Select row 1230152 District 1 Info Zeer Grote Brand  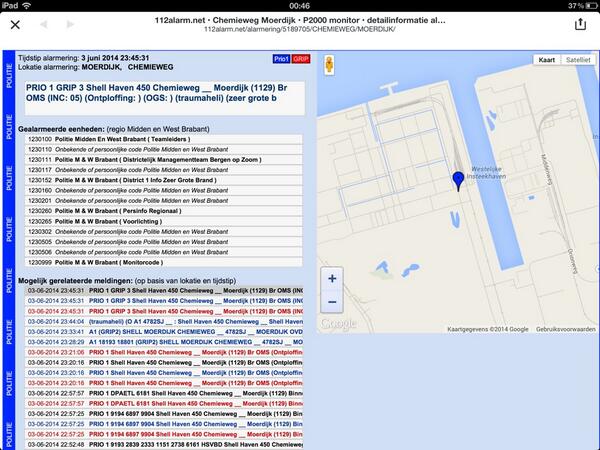pos(164,180)
